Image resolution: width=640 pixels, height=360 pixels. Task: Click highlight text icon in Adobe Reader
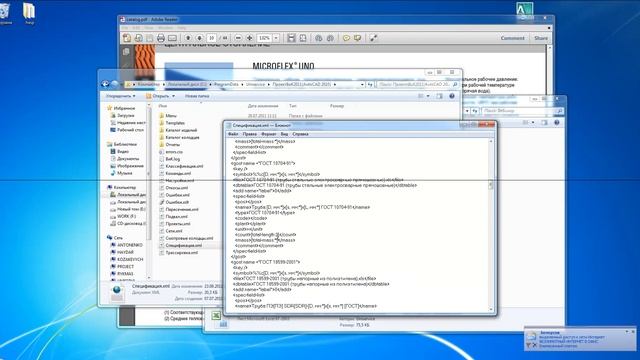coord(358,38)
